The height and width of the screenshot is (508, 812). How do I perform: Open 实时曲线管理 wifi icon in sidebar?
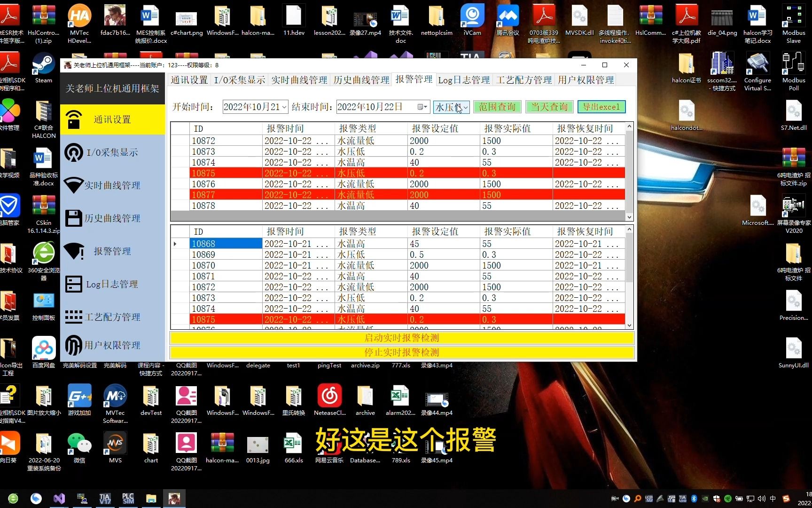coord(74,185)
